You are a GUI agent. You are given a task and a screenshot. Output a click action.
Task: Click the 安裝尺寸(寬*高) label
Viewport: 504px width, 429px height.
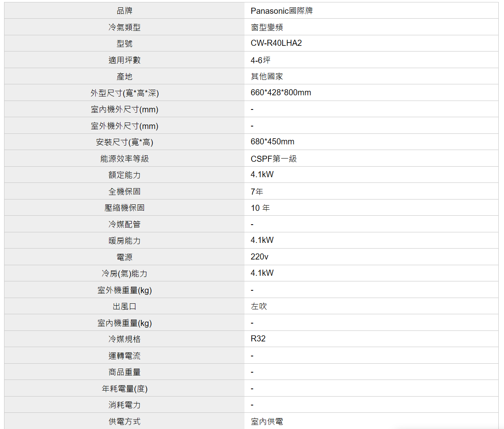(124, 142)
